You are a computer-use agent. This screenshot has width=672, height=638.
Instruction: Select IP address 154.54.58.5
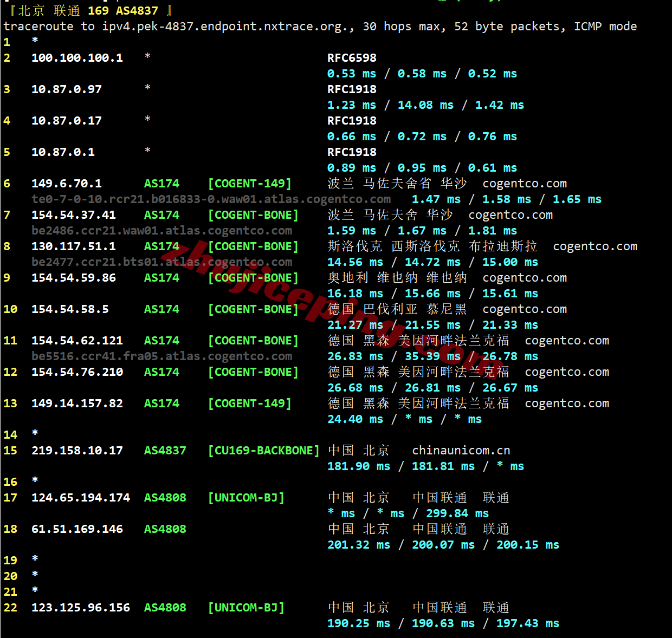[70, 309]
